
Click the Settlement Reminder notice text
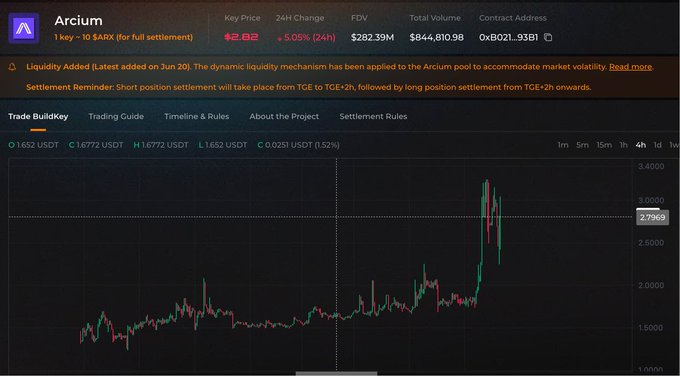click(309, 87)
